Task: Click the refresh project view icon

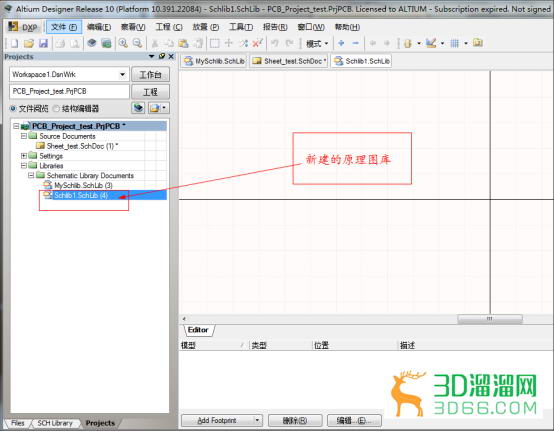Action: [x=138, y=108]
